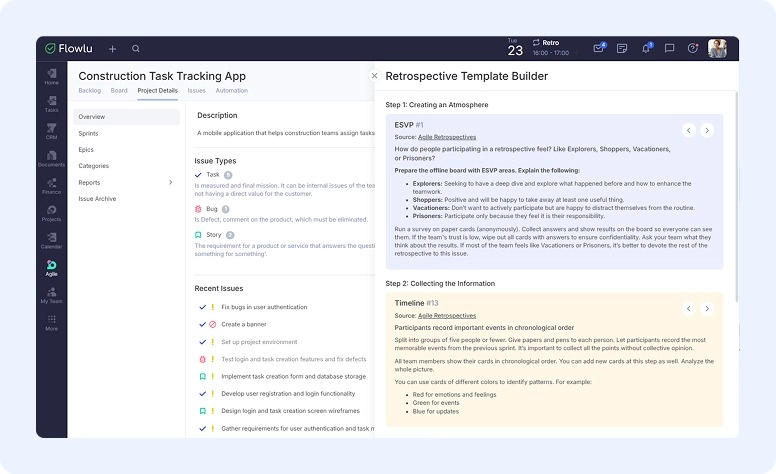
Task: Click the Flowlu logo
Action: 69,48
